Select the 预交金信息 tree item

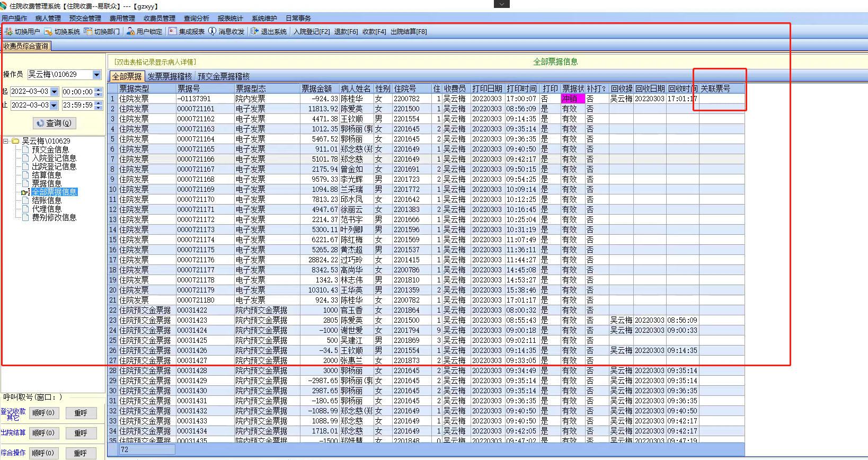pos(50,149)
